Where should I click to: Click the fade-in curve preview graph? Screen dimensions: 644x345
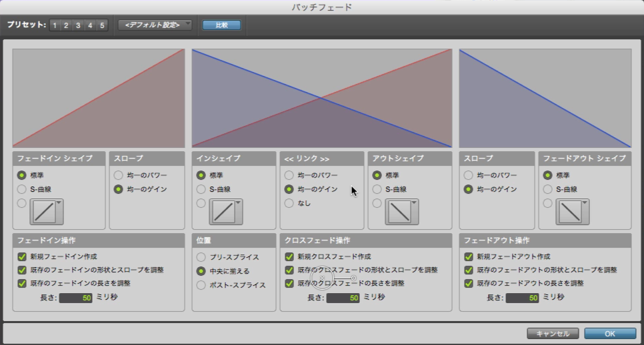coord(99,98)
